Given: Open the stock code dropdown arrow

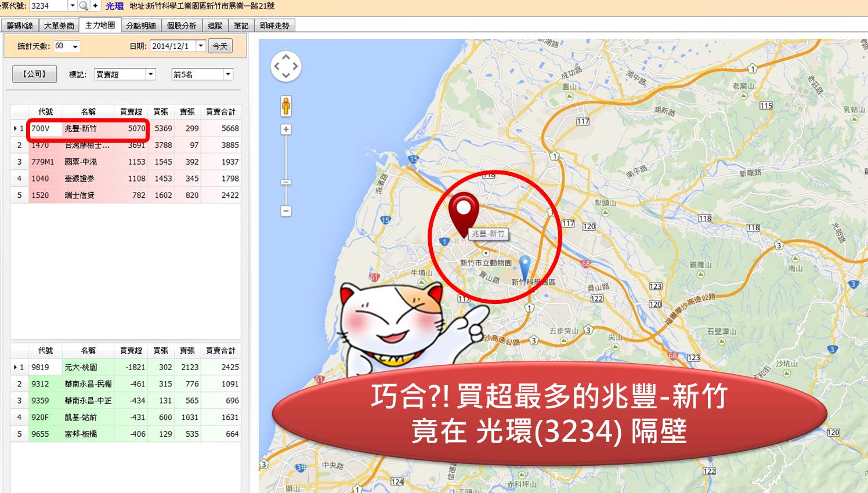Looking at the screenshot, I should coord(73,6).
